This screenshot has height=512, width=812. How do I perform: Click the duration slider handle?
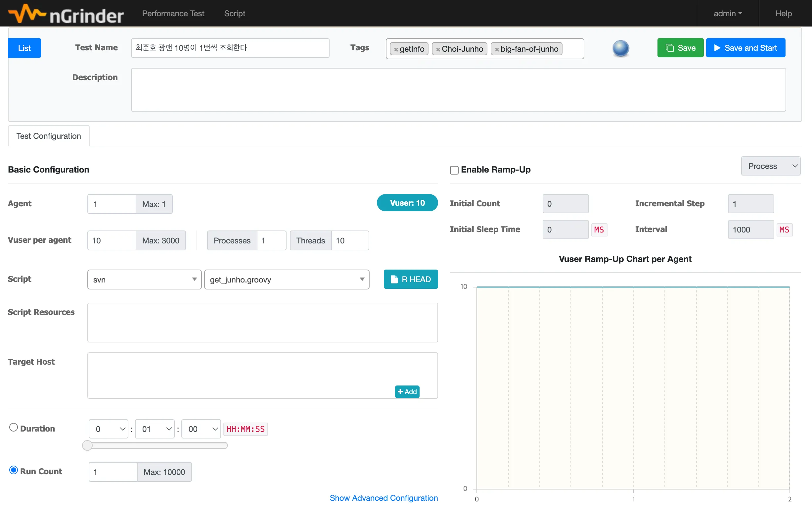(87, 445)
